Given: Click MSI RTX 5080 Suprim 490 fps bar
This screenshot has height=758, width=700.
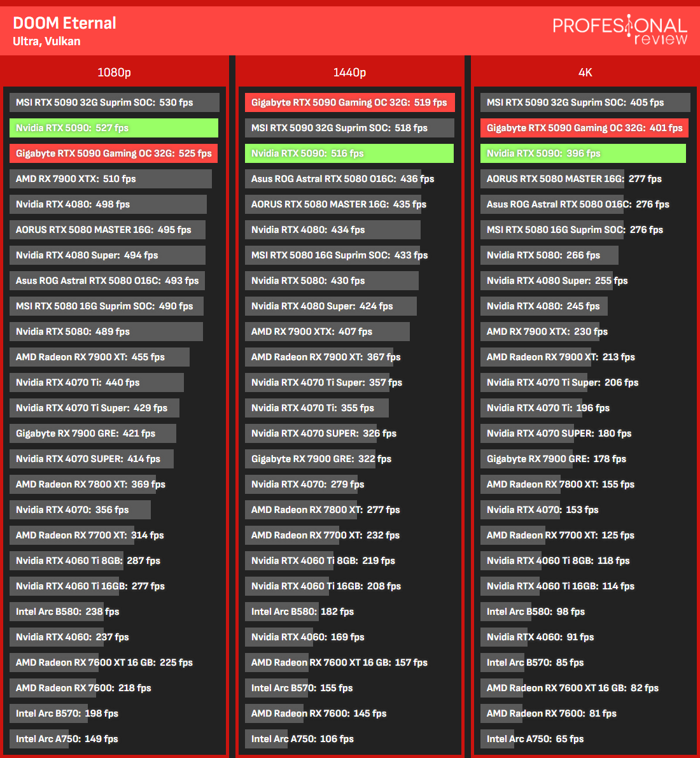Looking at the screenshot, I should 106,307.
